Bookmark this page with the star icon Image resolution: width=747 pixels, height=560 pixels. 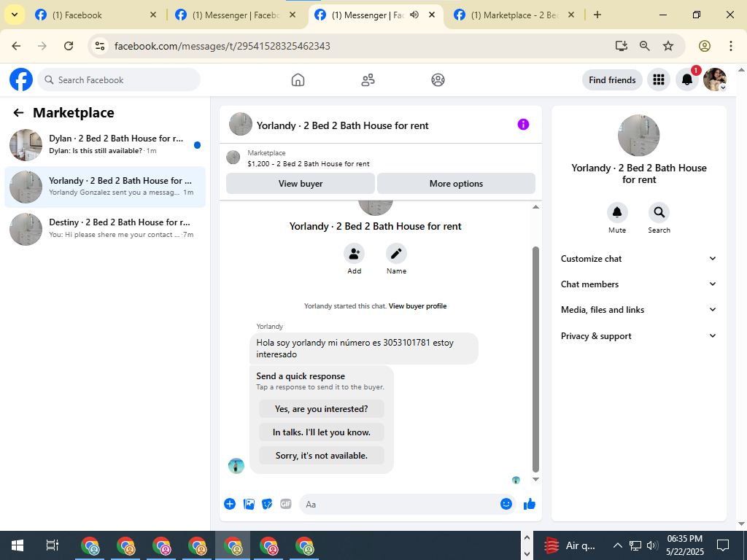tap(668, 46)
